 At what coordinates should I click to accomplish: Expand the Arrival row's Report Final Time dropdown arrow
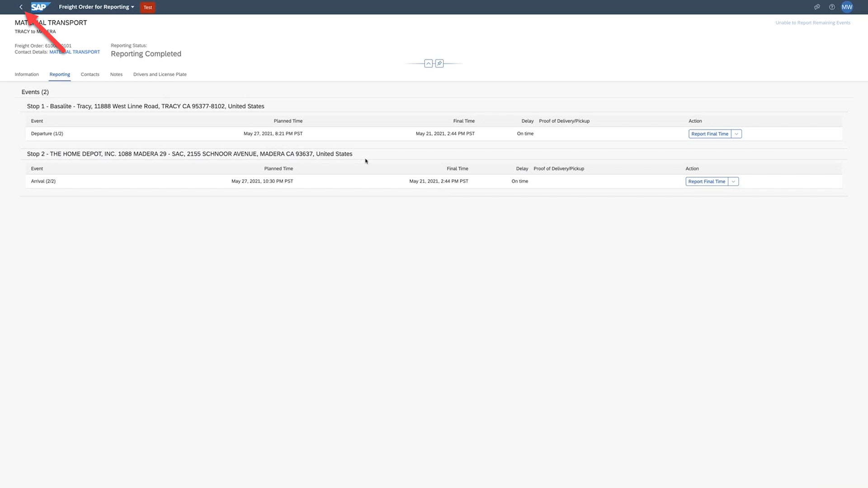[733, 182]
